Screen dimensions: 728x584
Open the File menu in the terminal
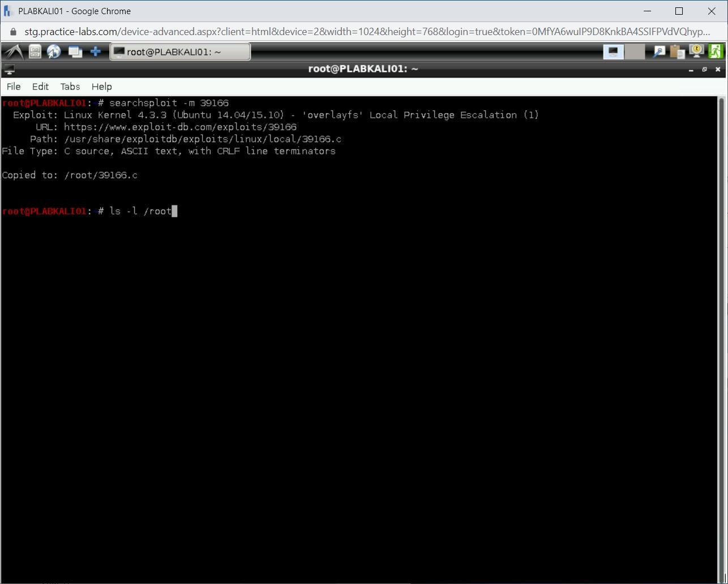[14, 87]
